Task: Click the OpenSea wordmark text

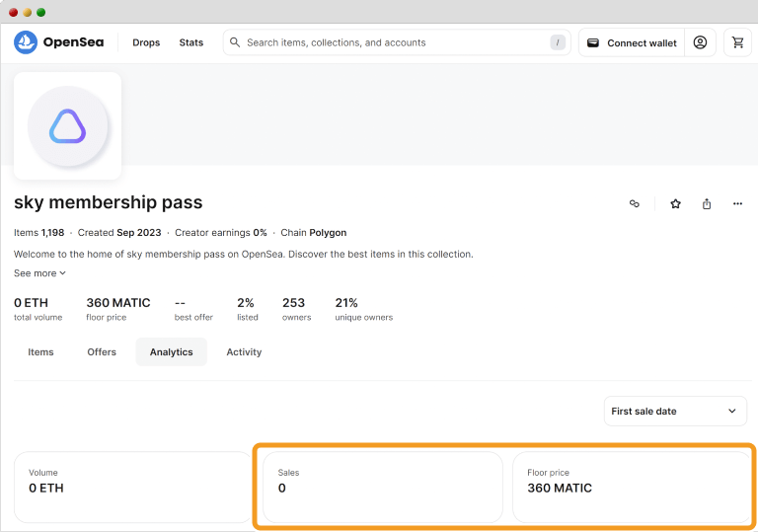Action: pos(73,42)
